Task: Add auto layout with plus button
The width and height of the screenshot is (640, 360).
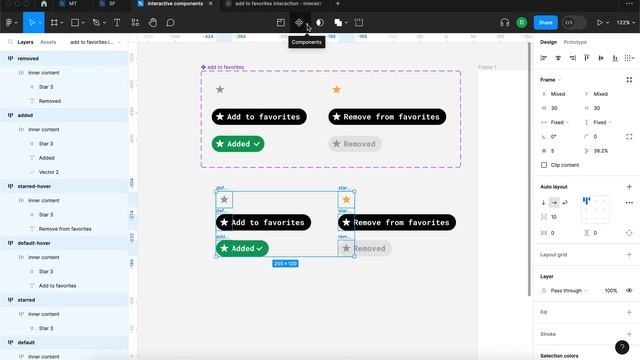Action: (629, 187)
